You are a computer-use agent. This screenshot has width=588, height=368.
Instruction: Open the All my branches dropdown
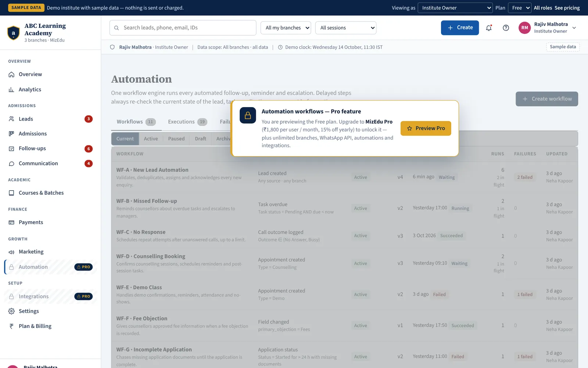pyautogui.click(x=286, y=28)
